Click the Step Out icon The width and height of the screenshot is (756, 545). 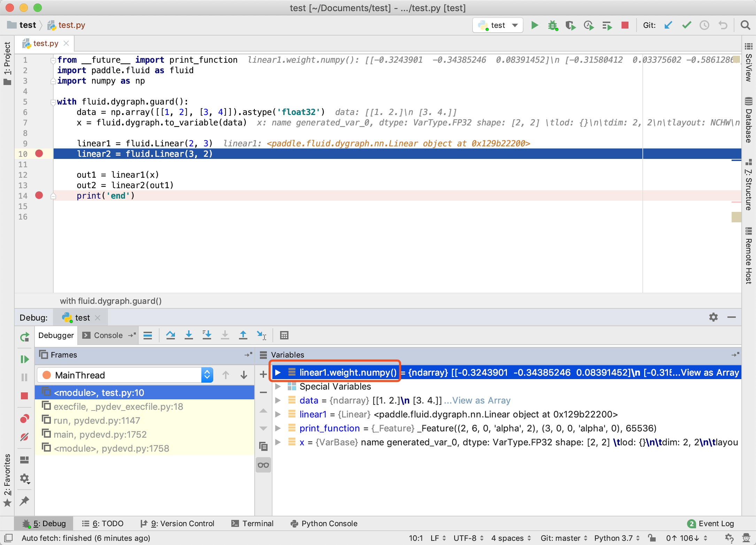click(243, 335)
